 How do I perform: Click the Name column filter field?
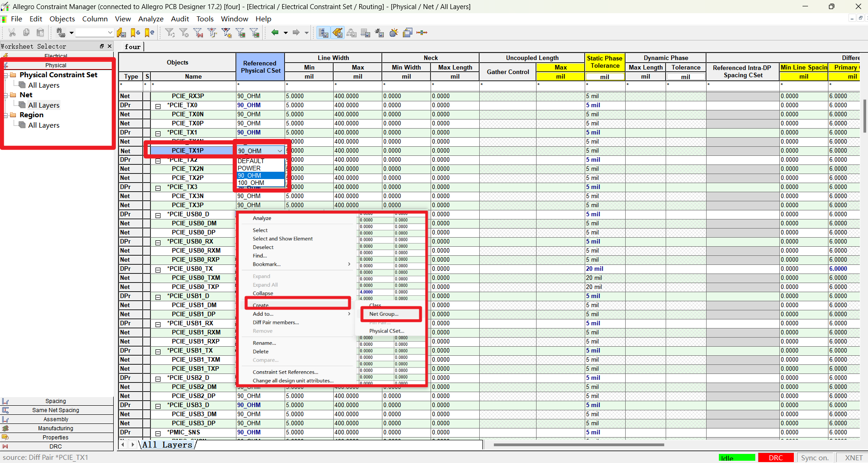pos(193,85)
